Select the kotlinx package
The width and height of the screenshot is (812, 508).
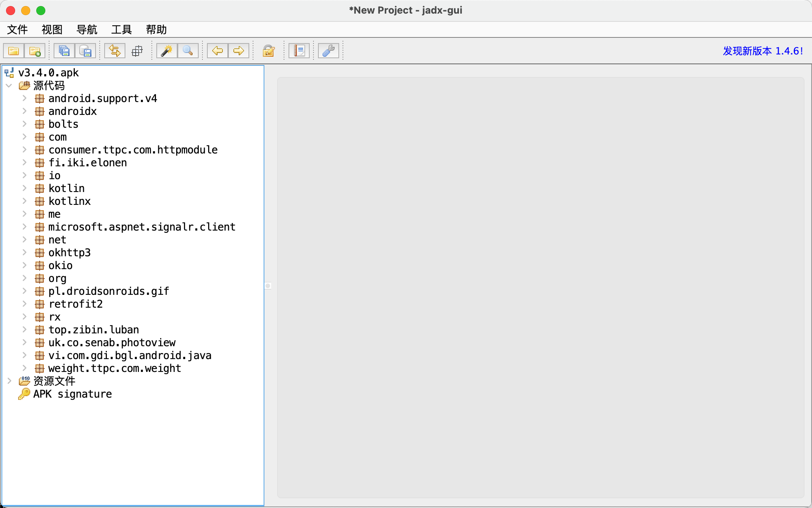pos(69,201)
